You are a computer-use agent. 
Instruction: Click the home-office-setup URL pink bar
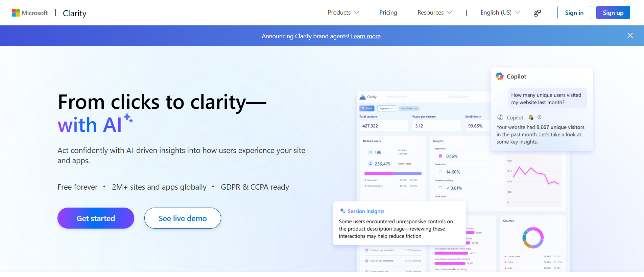tap(451, 253)
